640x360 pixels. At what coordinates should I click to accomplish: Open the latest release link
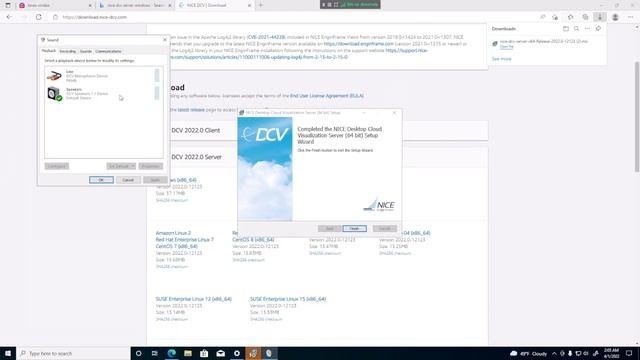click(191, 110)
